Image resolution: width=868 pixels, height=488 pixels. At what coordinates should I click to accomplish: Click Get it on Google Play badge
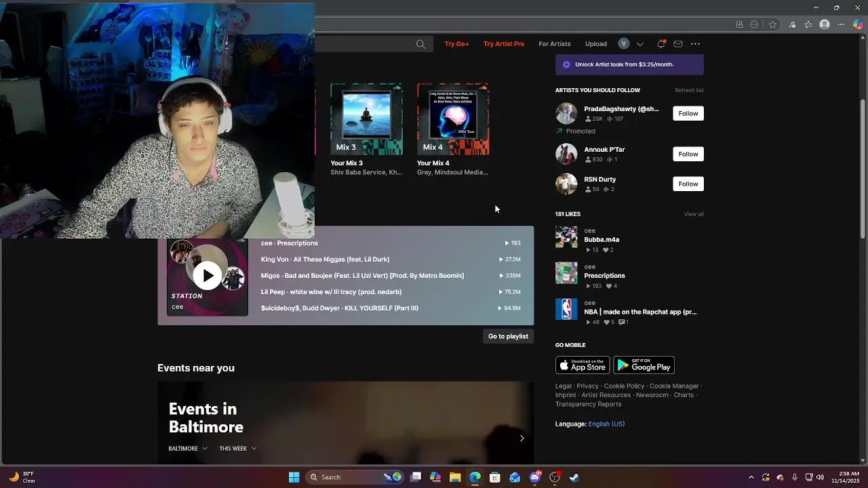[644, 365]
